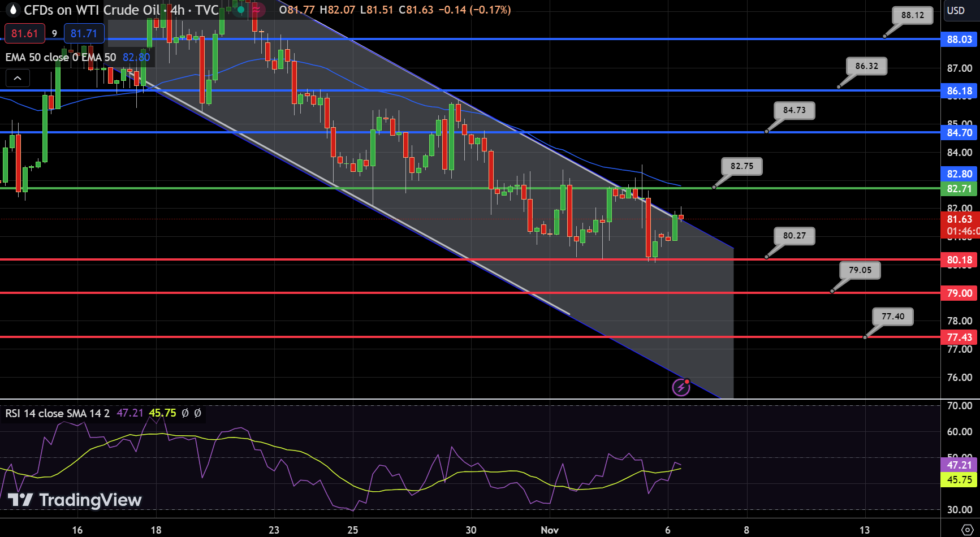Click the 84.73 callout label
The image size is (980, 537).
[x=795, y=110]
